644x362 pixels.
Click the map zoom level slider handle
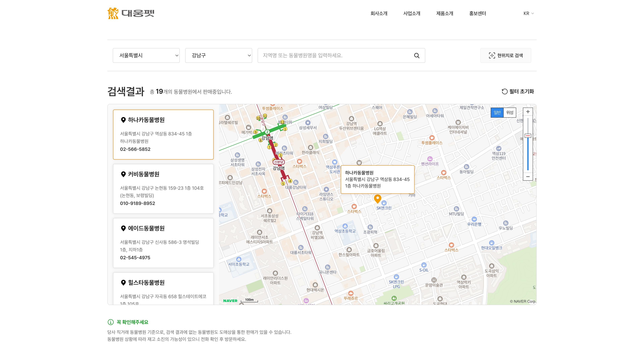tap(527, 136)
